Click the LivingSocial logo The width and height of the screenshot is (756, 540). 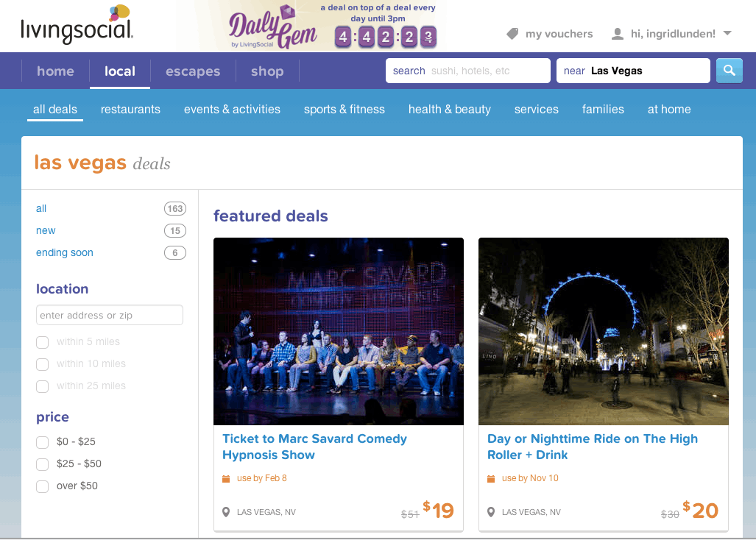(77, 25)
